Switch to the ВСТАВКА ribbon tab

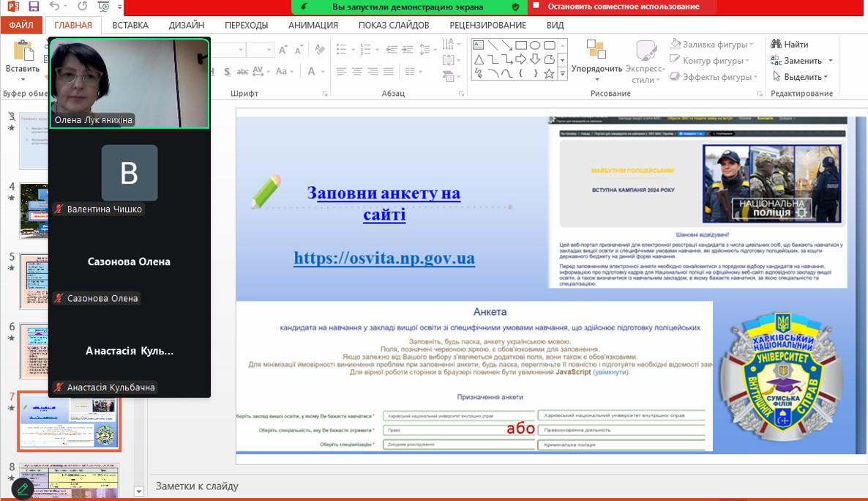(130, 25)
